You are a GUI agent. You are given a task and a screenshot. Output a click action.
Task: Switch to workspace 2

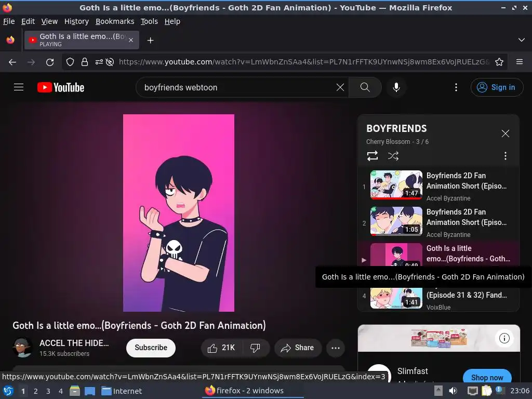36,391
